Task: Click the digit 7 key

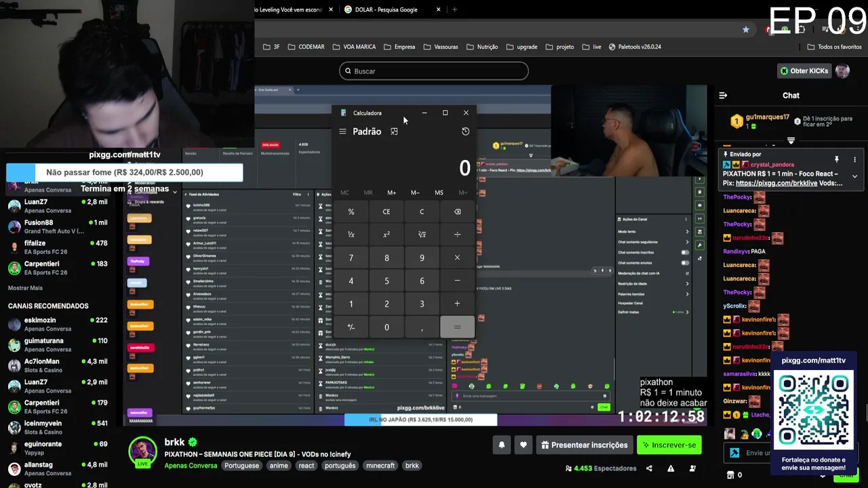Action: [x=351, y=258]
